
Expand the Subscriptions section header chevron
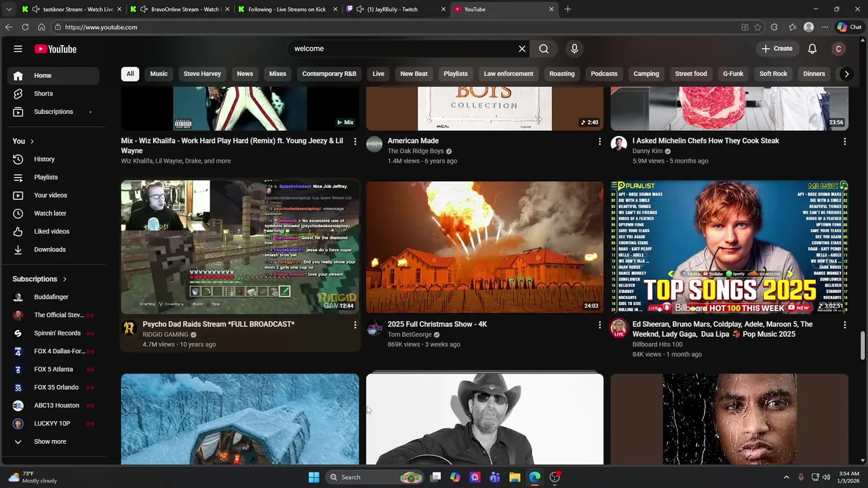pyautogui.click(x=65, y=279)
